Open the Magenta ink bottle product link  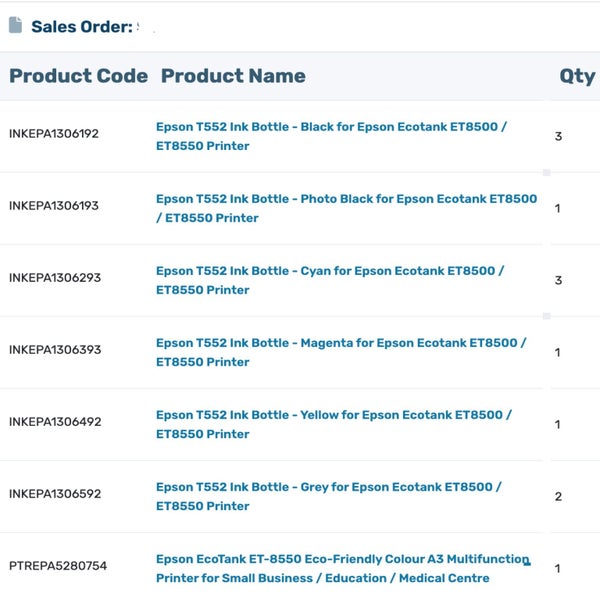340,352
